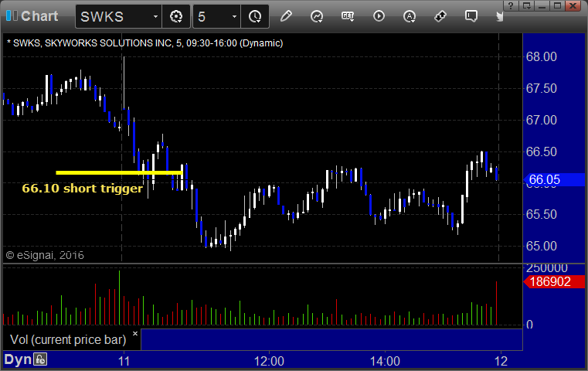The height and width of the screenshot is (371, 588).
Task: Click the 67.50 price axis label
Action: click(x=541, y=89)
